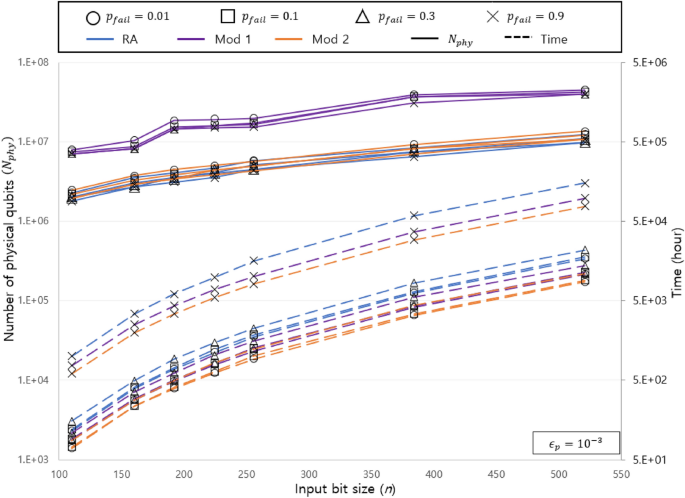Click the x-axis tick label 550
Viewport: 685px width, 498px height.
pos(621,475)
